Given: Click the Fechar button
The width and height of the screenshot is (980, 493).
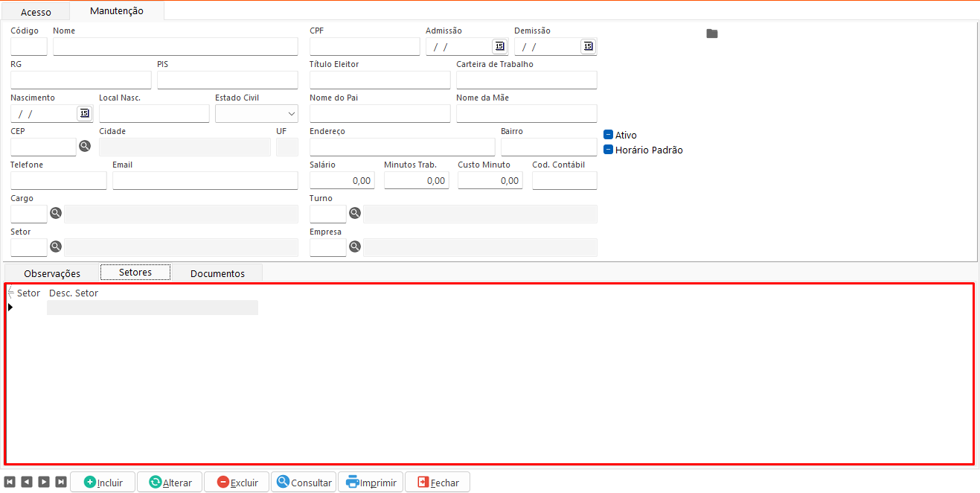Looking at the screenshot, I should [x=438, y=482].
